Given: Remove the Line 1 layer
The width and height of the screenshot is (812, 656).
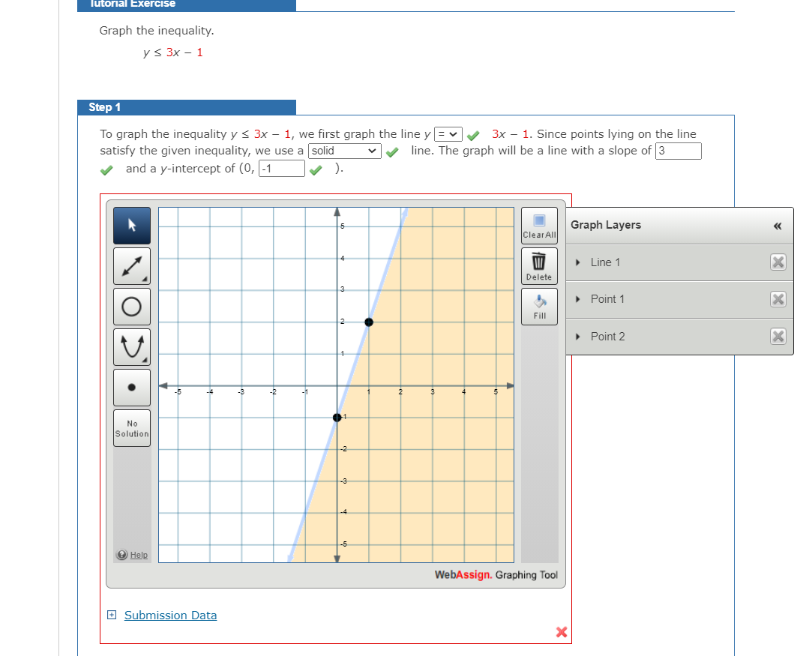Looking at the screenshot, I should [778, 262].
